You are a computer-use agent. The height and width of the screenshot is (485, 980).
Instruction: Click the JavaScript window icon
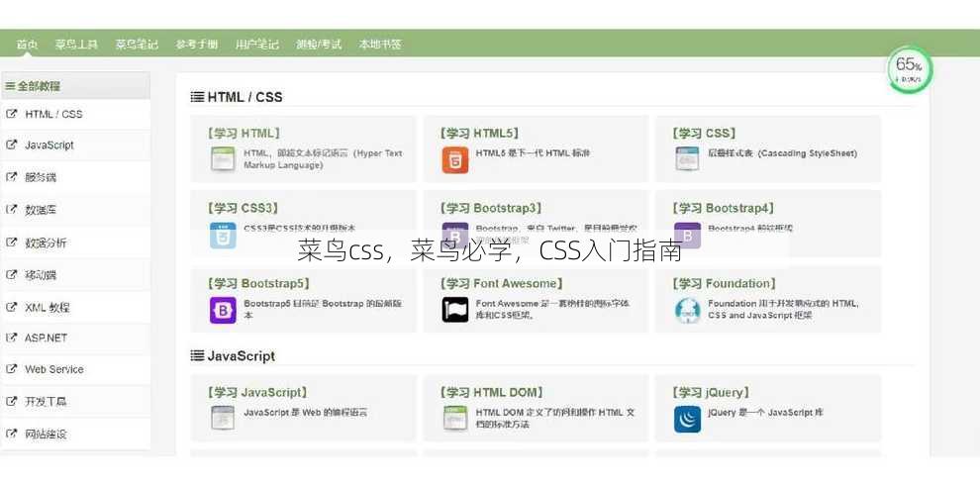point(223,418)
